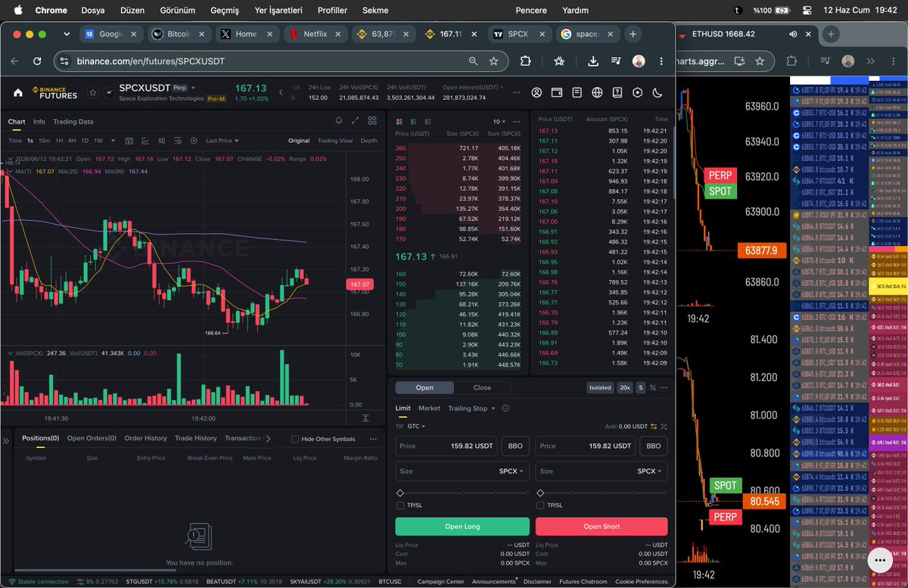
Task: Reload the Binance page in Chrome
Action: [37, 61]
